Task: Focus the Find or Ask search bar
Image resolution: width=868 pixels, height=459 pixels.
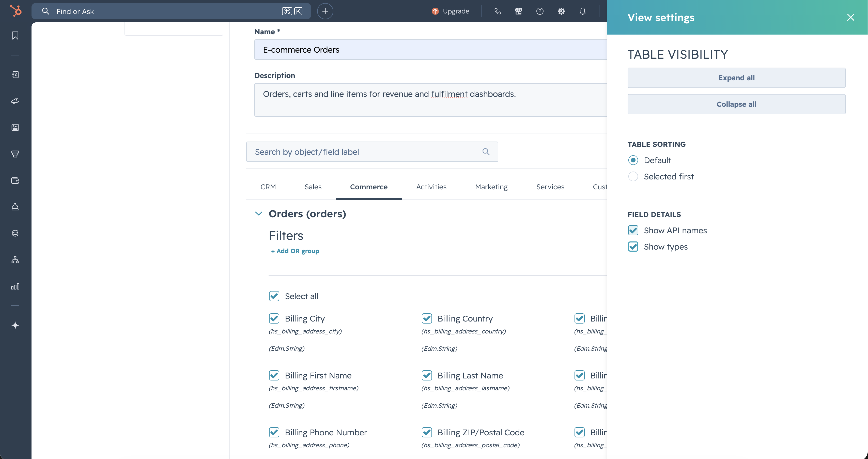Action: point(171,11)
